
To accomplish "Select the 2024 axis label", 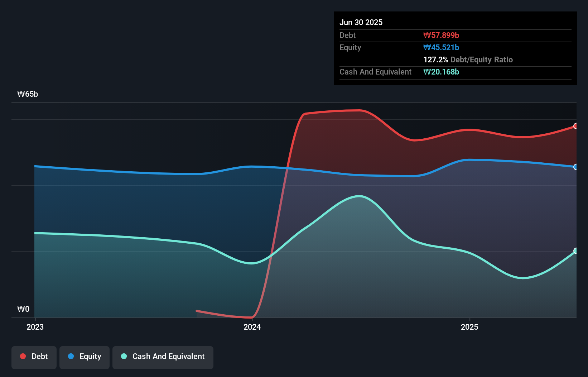I will coord(253,327).
